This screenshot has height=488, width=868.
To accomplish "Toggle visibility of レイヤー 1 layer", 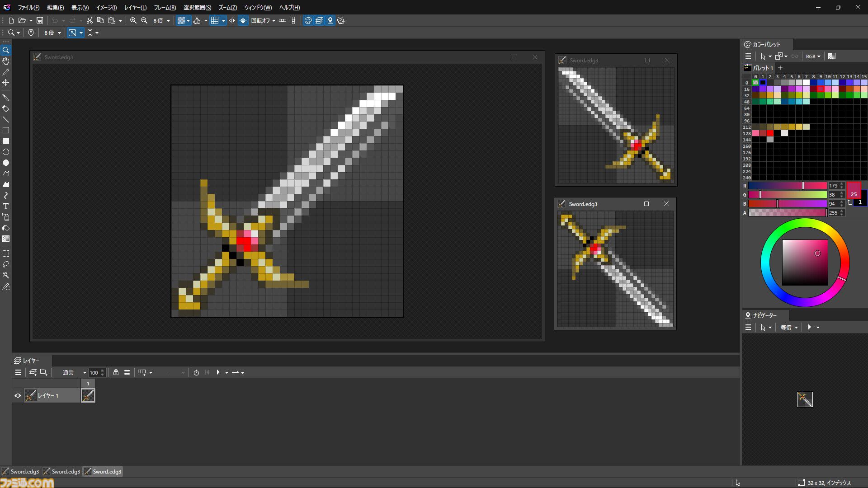I will click(x=18, y=395).
